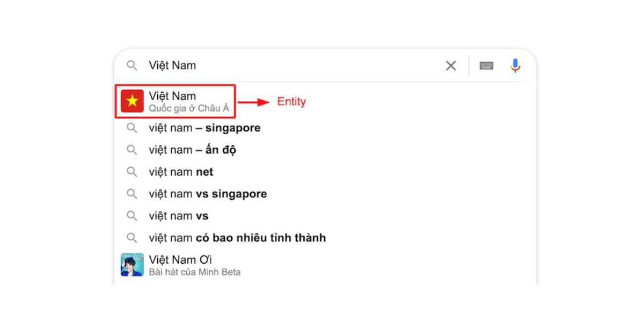Click 'Quốc gia ở Châu Á' subtitle
Viewport: 644px width, 335px height.
pyautogui.click(x=189, y=108)
